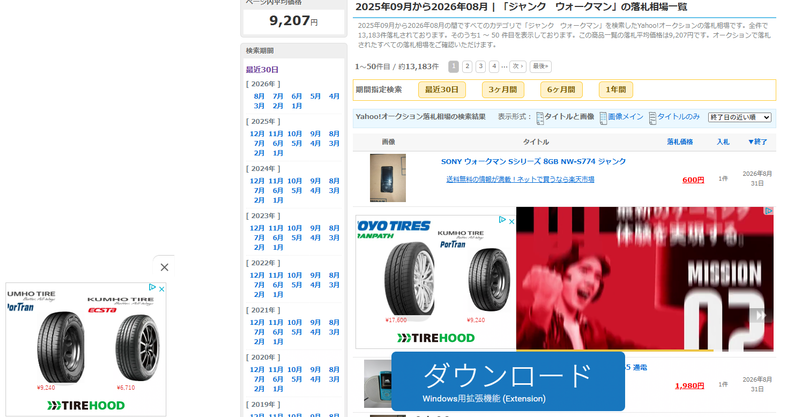The image size is (800, 417).
Task: Click the 1~50件目 / 約13,183件 result count
Action: 397,67
